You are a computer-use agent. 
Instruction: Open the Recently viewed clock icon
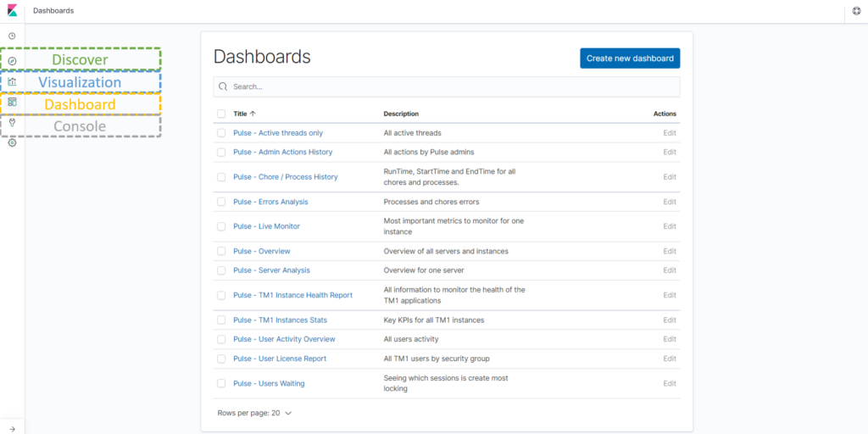coord(12,36)
